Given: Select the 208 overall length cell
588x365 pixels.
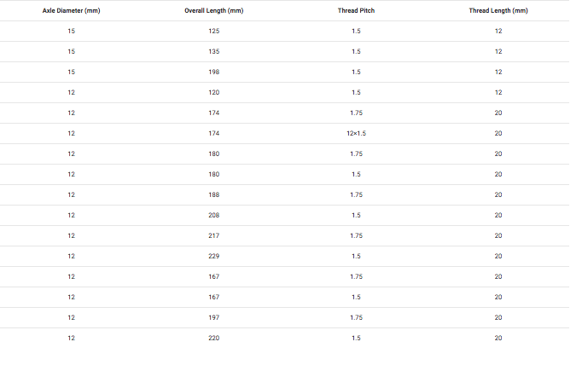Looking at the screenshot, I should coord(213,215).
